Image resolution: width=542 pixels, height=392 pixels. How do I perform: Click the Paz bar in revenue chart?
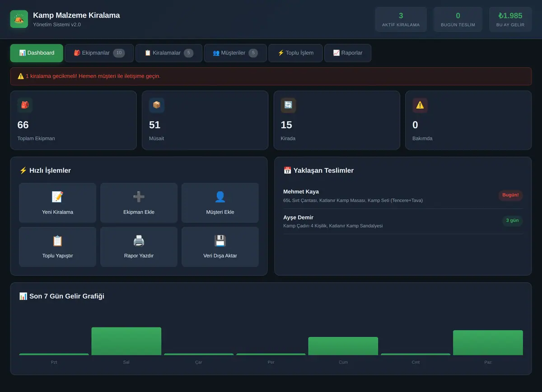click(x=488, y=343)
